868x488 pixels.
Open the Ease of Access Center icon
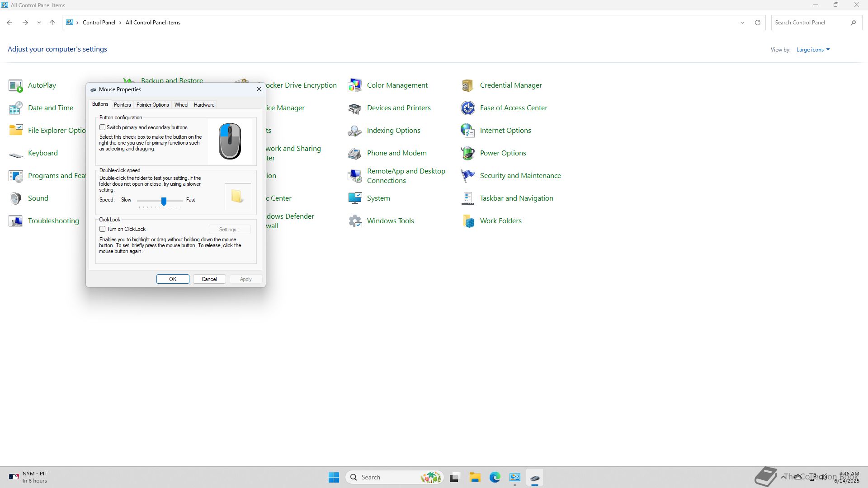(467, 108)
